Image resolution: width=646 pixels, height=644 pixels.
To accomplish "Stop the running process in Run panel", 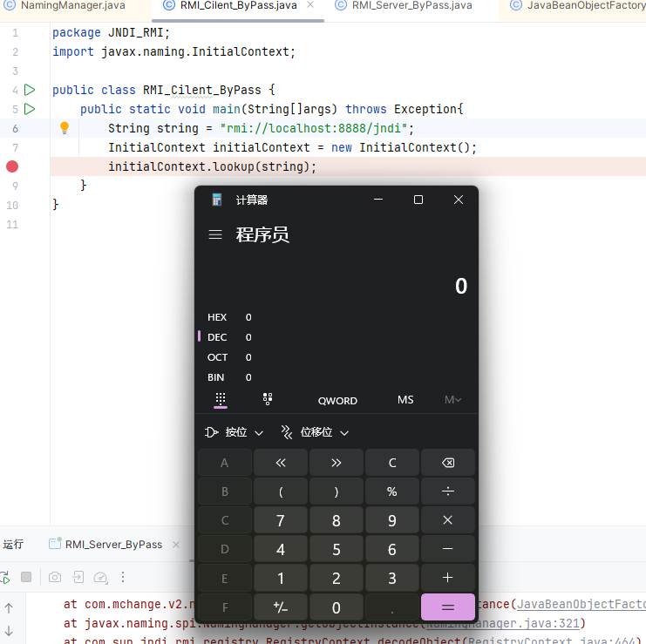I will tap(26, 577).
